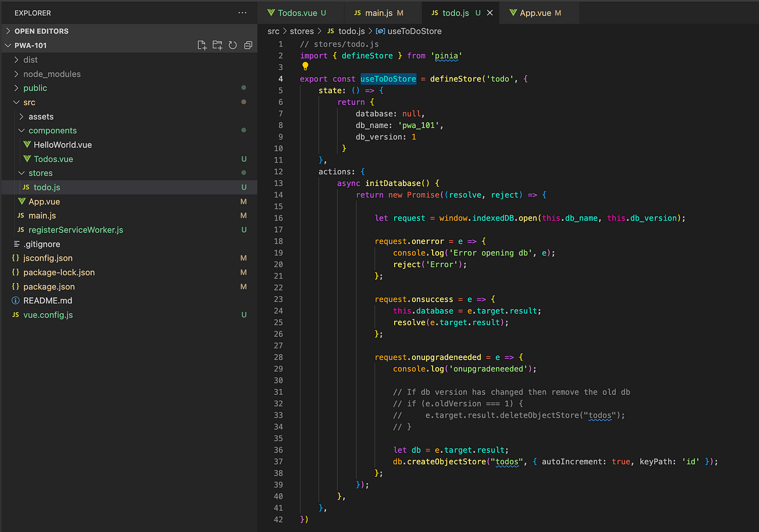Refresh the explorer file tree

pyautogui.click(x=233, y=46)
